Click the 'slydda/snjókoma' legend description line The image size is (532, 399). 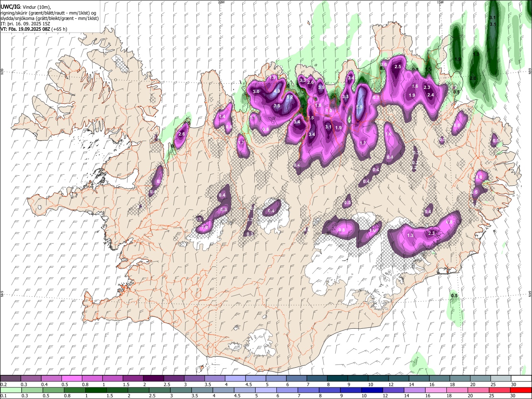49,18
